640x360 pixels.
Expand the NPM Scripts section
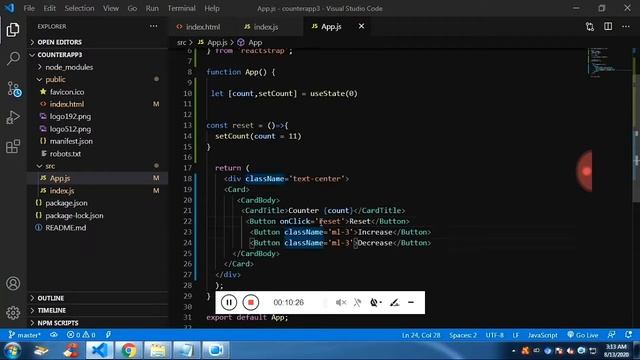point(98,323)
